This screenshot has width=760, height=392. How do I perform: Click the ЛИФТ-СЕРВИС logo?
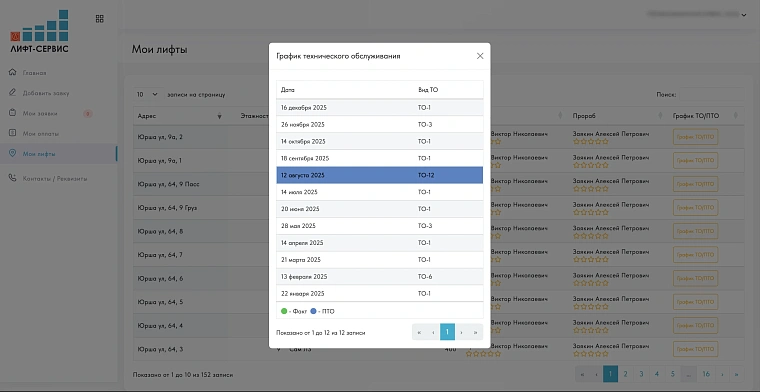(x=39, y=31)
